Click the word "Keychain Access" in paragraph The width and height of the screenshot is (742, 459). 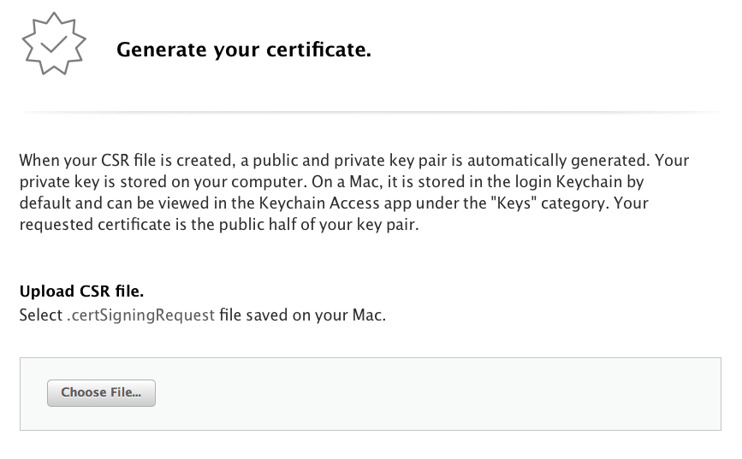[x=319, y=203]
